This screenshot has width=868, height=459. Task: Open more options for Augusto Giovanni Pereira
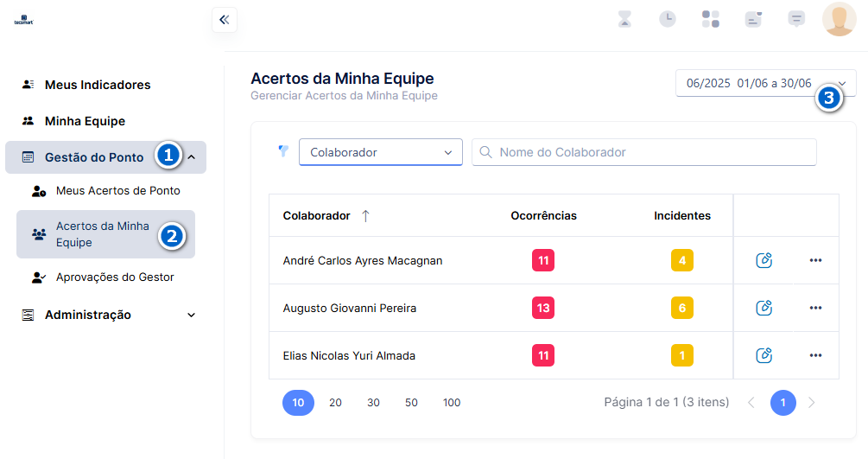coord(815,308)
